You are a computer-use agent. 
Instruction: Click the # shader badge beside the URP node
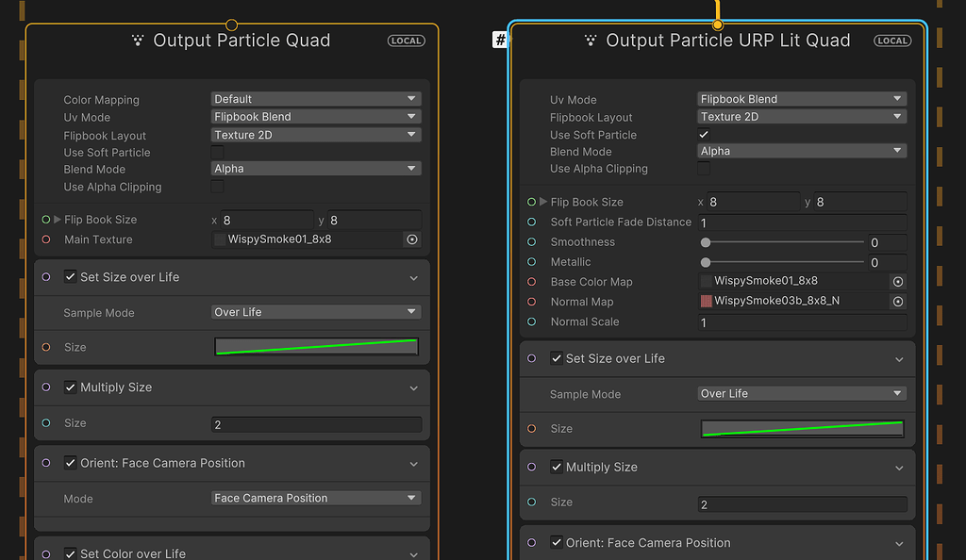(x=499, y=40)
